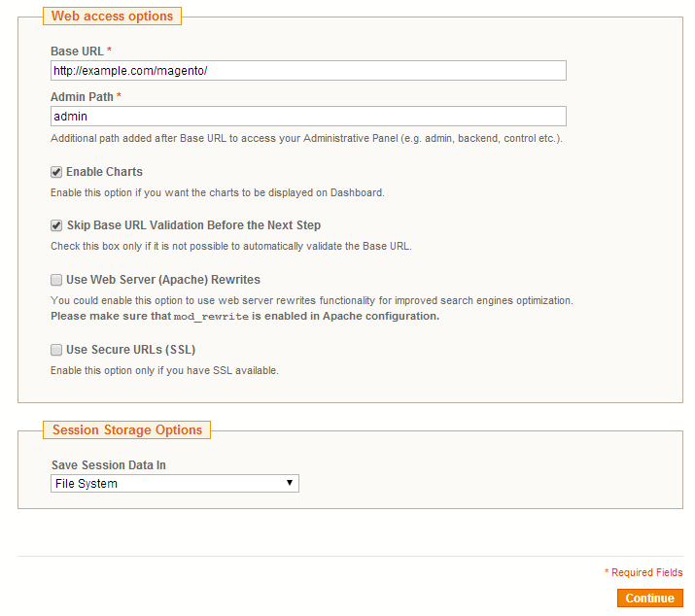Untick Skip Base URL Validation checkbox
This screenshot has height=616, width=695.
[x=57, y=225]
